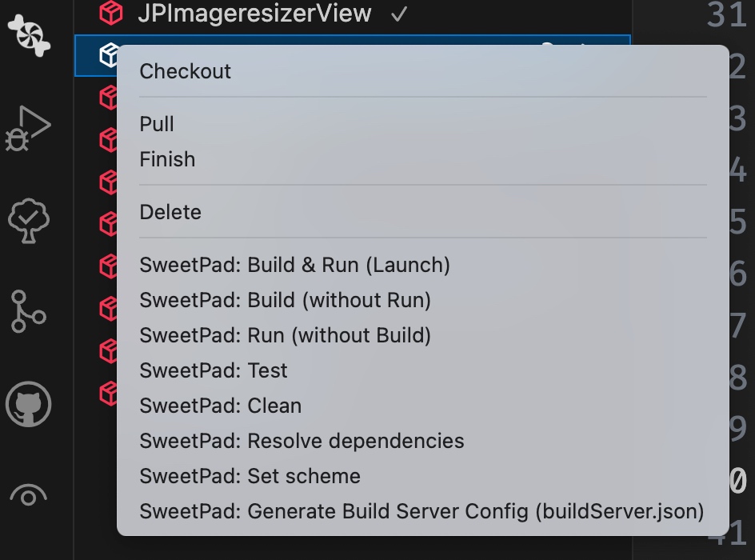Select SweetPad: Build (without Run)
The height and width of the screenshot is (560, 755).
click(285, 300)
